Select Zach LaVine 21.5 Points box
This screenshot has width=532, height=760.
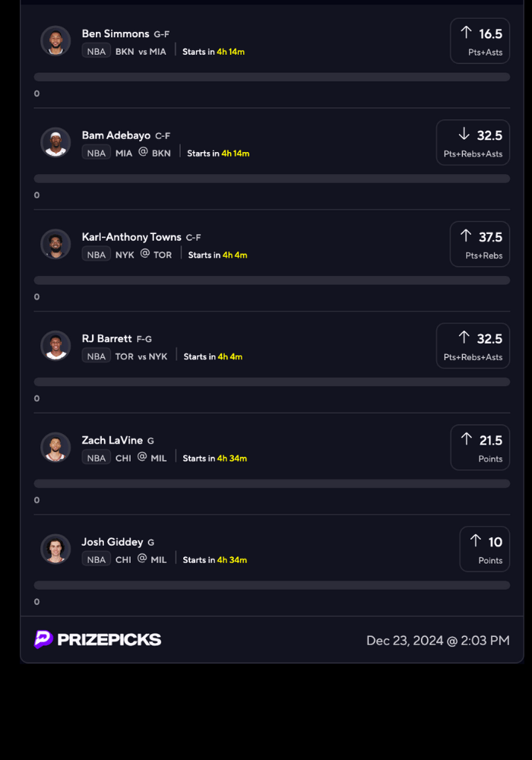point(480,448)
